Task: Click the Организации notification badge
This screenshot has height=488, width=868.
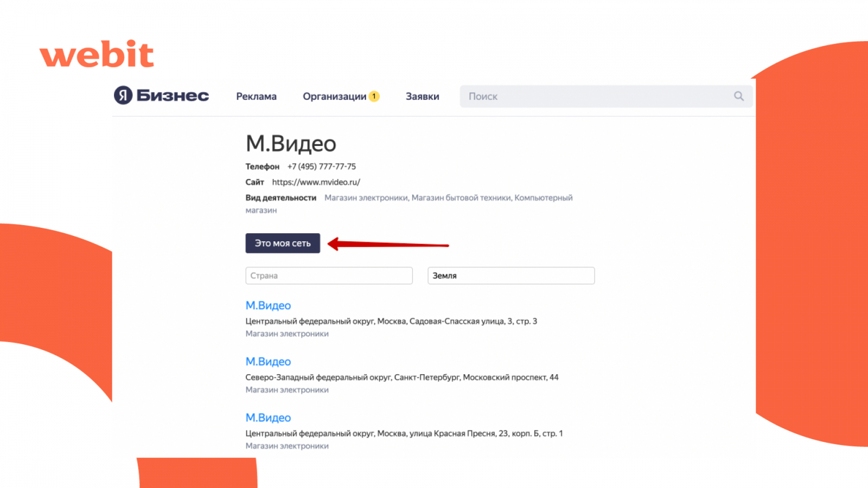Action: tap(374, 96)
